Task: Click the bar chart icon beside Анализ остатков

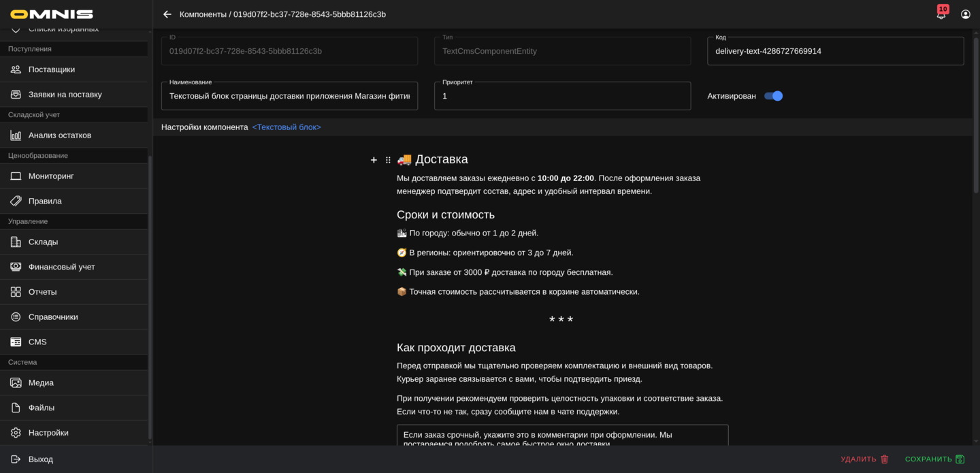Action: click(x=15, y=135)
